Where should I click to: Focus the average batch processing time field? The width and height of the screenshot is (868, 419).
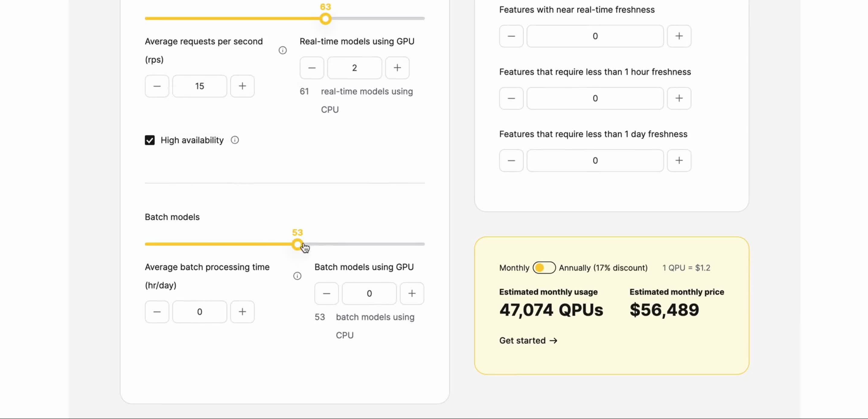[199, 312]
